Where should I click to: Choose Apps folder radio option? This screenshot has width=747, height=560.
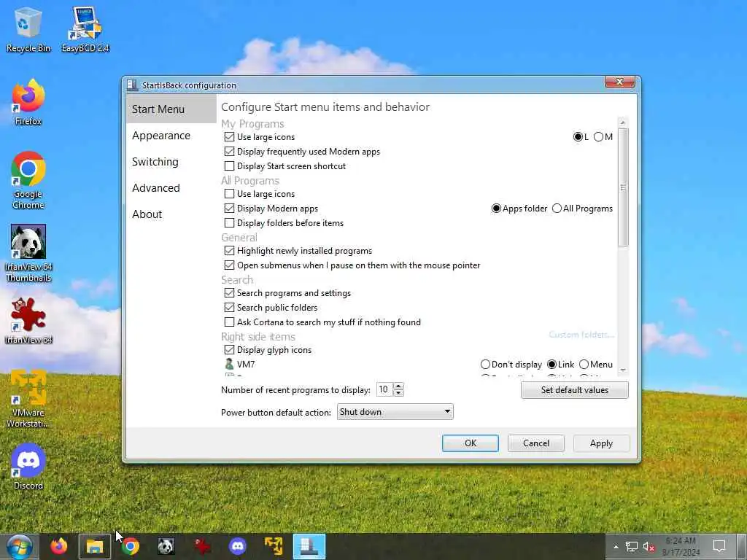pos(496,209)
